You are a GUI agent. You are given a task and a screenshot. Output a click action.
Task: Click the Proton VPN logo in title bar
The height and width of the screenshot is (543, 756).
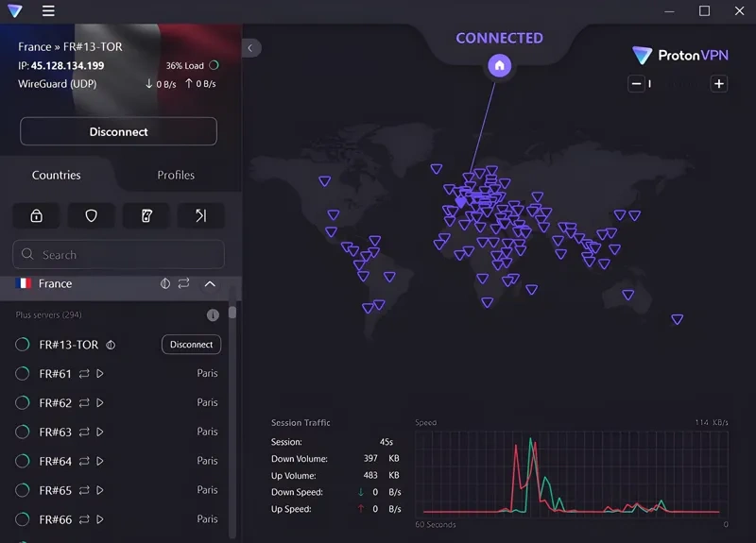(x=15, y=10)
